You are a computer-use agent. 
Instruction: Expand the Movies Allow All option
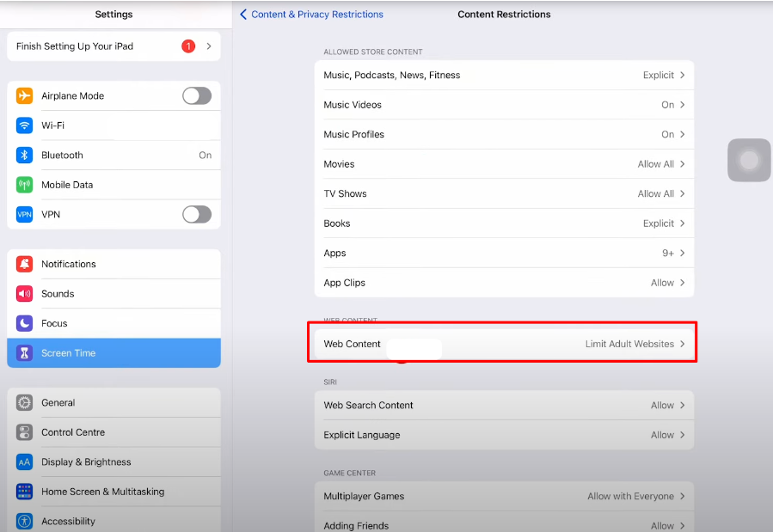660,164
